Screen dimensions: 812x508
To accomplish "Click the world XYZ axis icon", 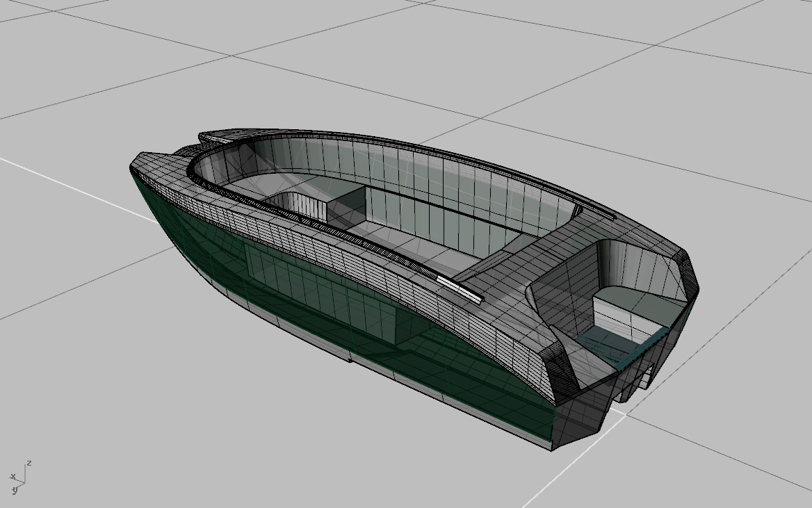I will point(19,477).
